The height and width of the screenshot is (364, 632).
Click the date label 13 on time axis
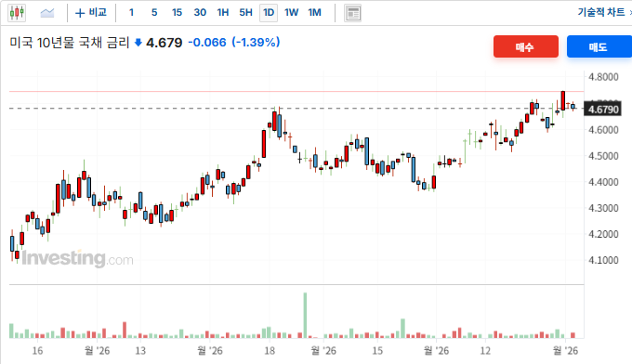(140, 351)
